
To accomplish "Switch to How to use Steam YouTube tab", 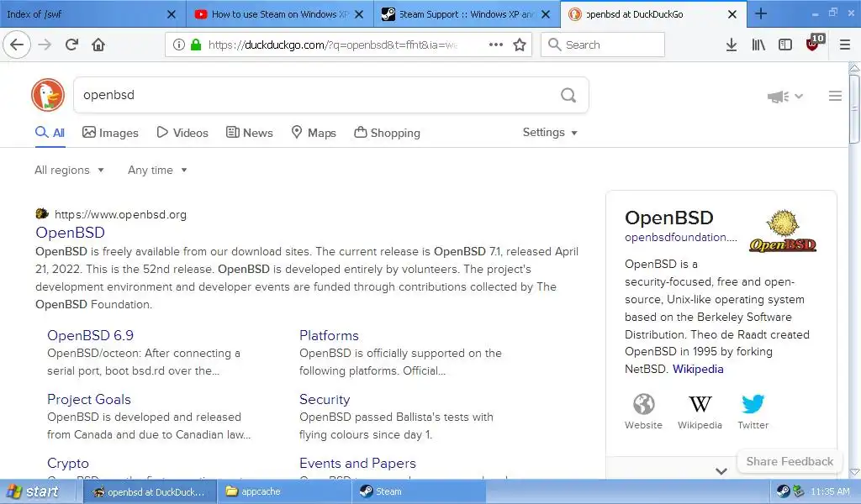I will pyautogui.click(x=272, y=14).
